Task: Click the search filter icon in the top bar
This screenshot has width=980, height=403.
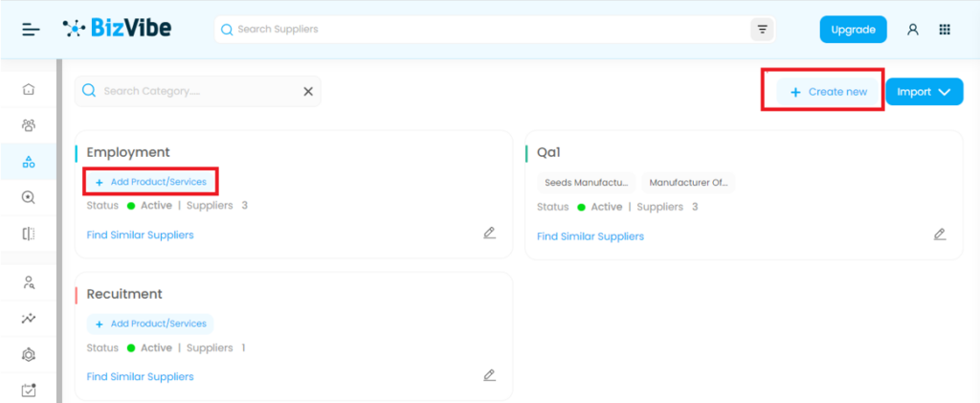Action: click(762, 30)
